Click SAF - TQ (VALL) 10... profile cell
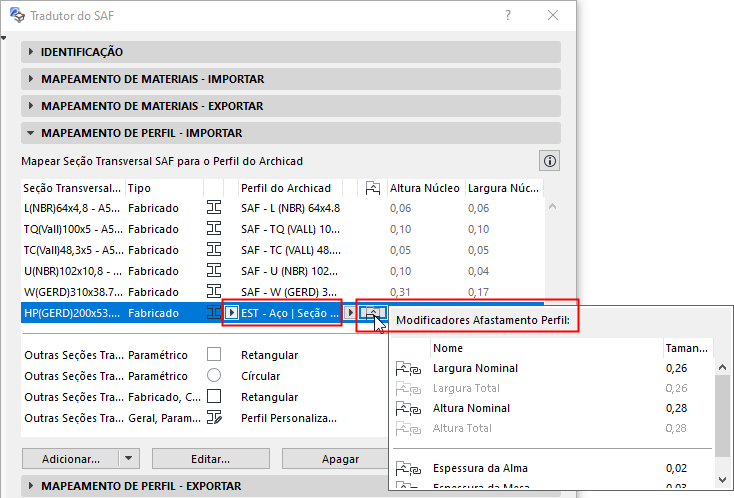Screen dimensions: 734x498 (291, 229)
